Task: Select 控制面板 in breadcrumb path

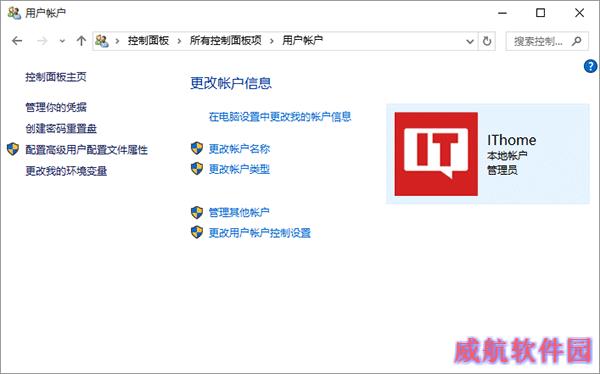Action: point(148,40)
